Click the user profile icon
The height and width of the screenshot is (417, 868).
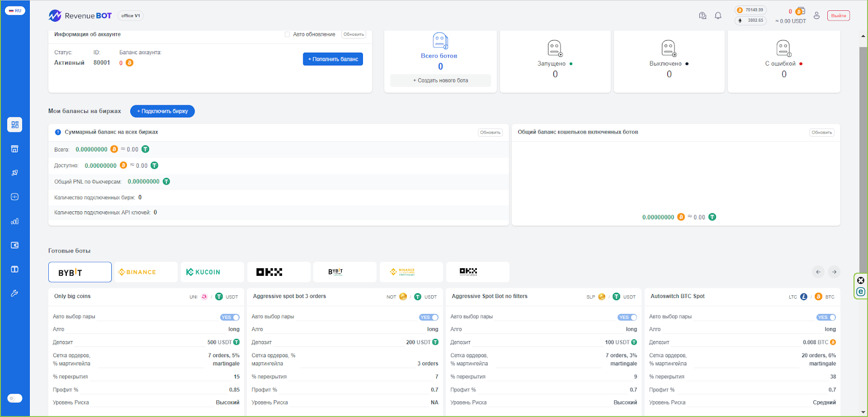point(816,16)
